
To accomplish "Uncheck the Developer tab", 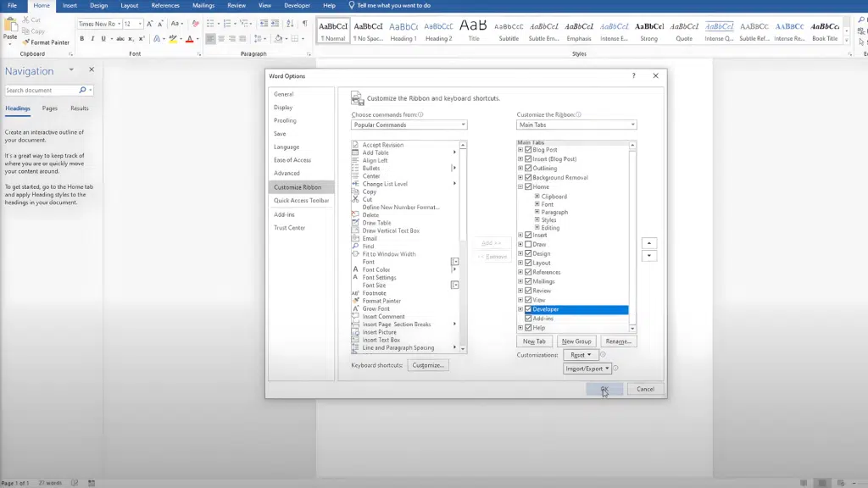I will (x=528, y=308).
